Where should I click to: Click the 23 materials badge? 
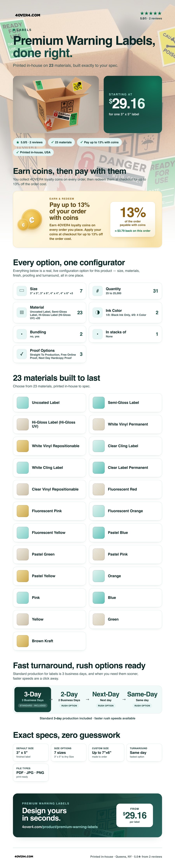pyautogui.click(x=61, y=142)
